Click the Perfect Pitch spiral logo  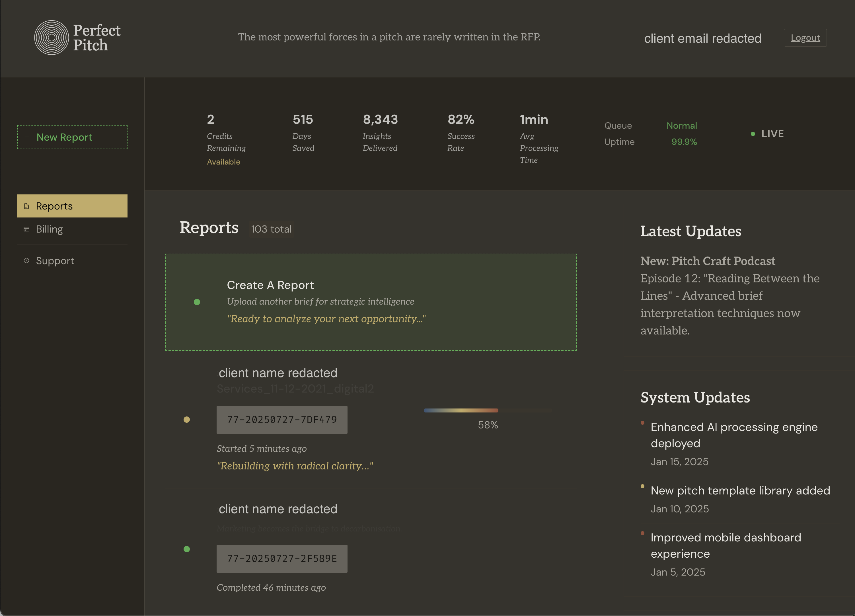tap(52, 38)
